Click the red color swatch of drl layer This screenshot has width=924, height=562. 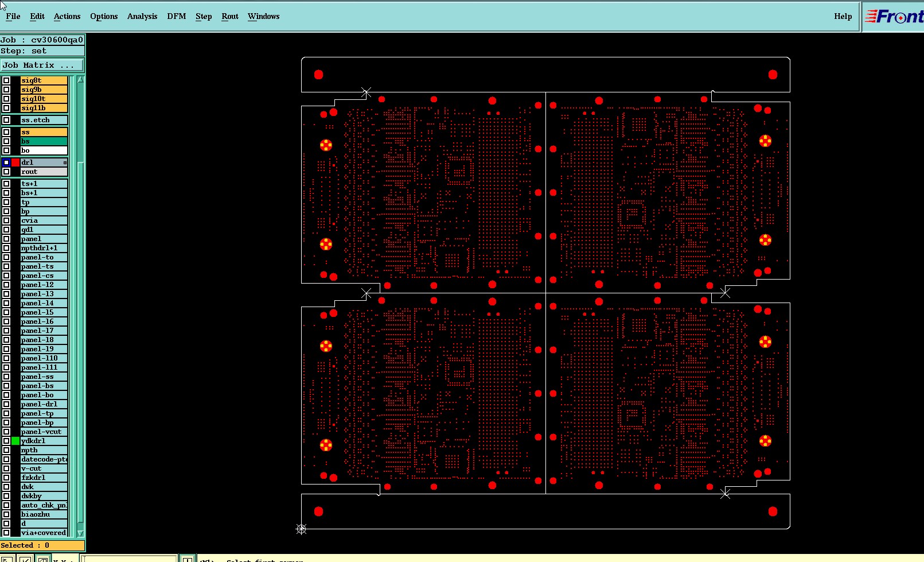[15, 162]
